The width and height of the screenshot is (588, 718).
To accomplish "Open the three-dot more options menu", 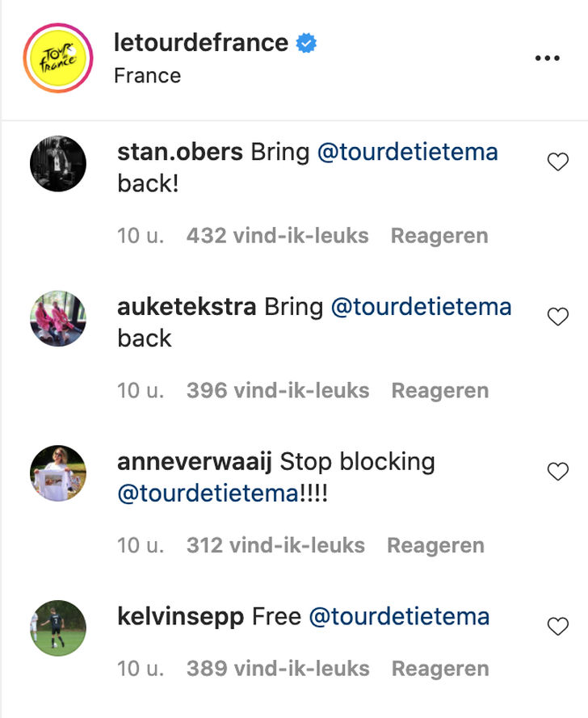I will tap(548, 58).
